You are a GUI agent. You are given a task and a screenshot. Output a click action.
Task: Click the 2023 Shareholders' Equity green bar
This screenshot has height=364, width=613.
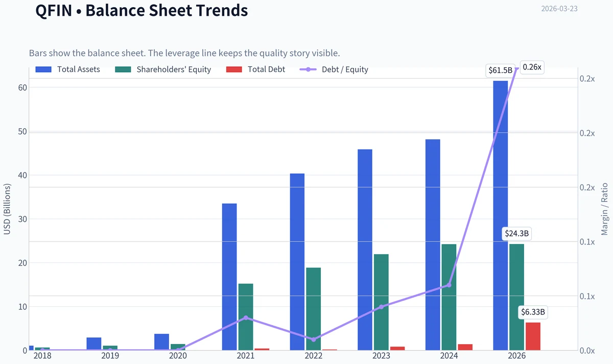(x=381, y=302)
